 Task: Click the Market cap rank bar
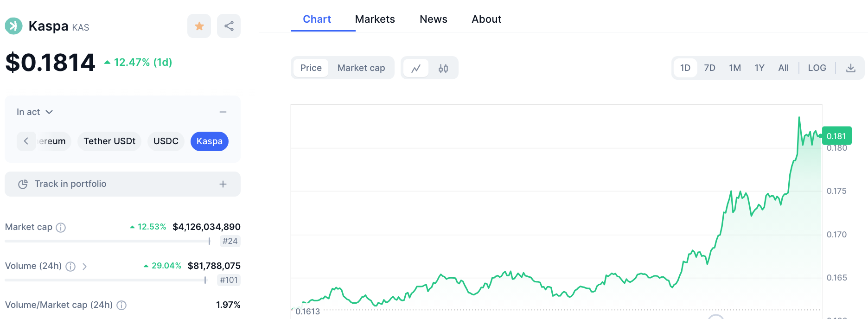click(108, 241)
